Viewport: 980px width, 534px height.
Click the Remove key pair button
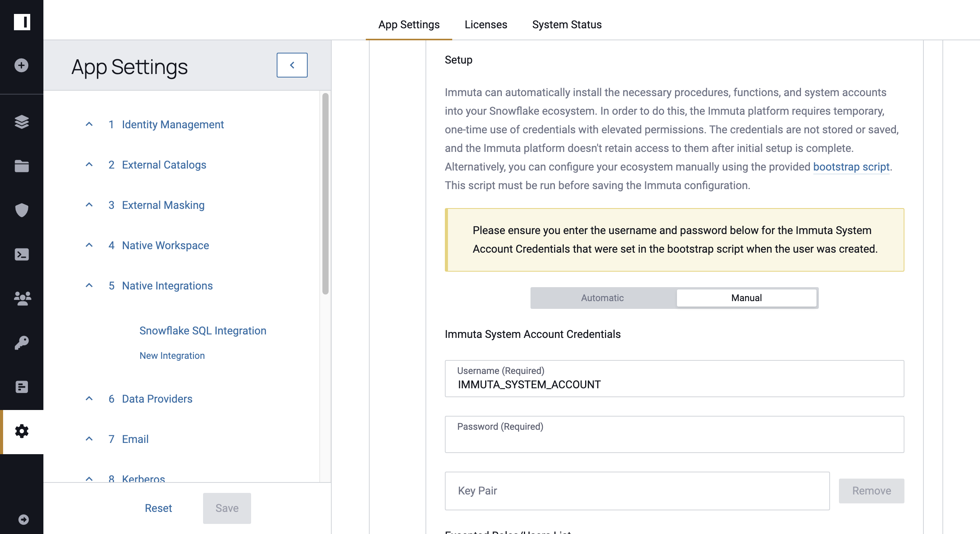(871, 491)
